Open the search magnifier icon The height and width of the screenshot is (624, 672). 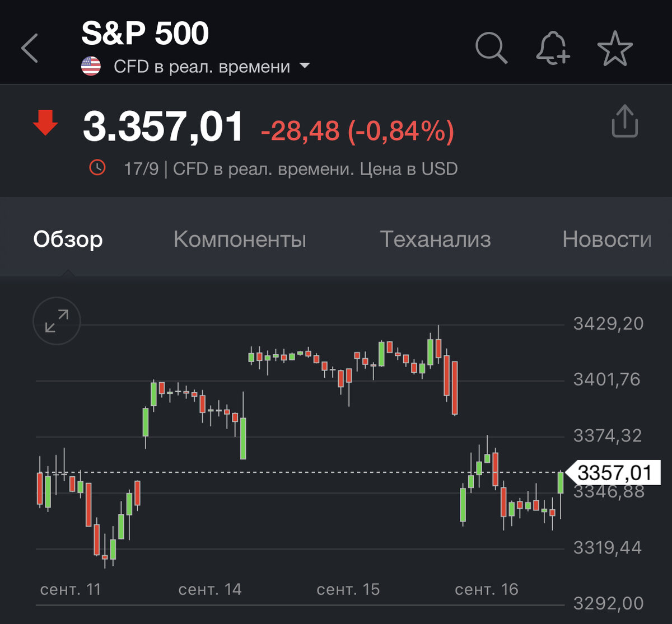click(x=491, y=48)
